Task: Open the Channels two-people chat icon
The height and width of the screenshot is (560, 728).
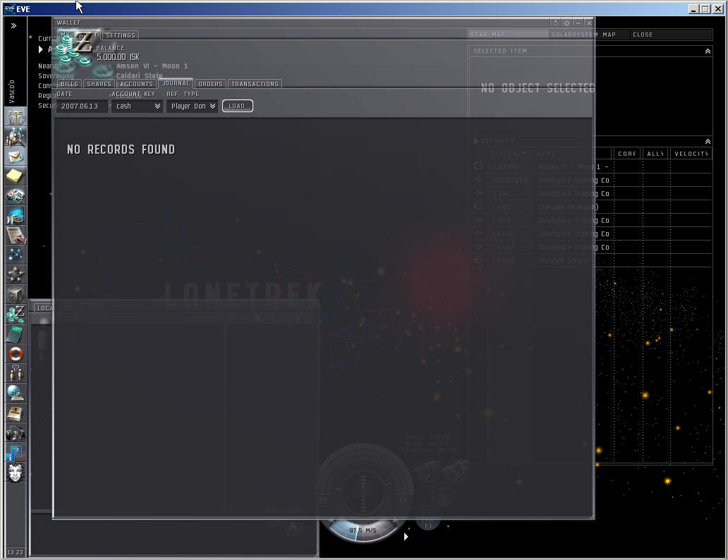Action: (x=16, y=374)
